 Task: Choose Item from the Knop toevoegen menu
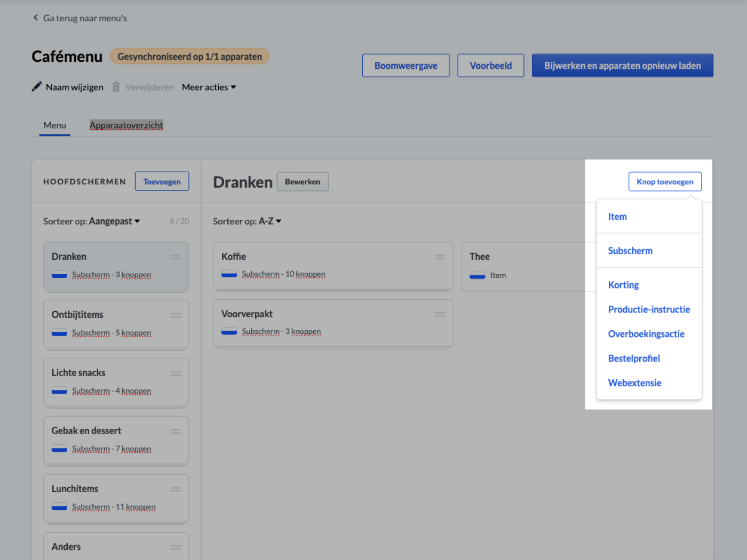coord(649,217)
